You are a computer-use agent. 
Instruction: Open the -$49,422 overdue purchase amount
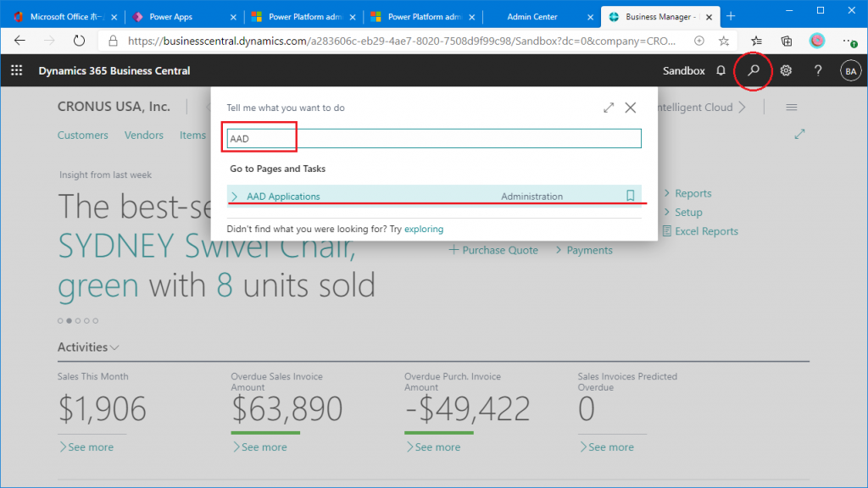[x=467, y=409]
